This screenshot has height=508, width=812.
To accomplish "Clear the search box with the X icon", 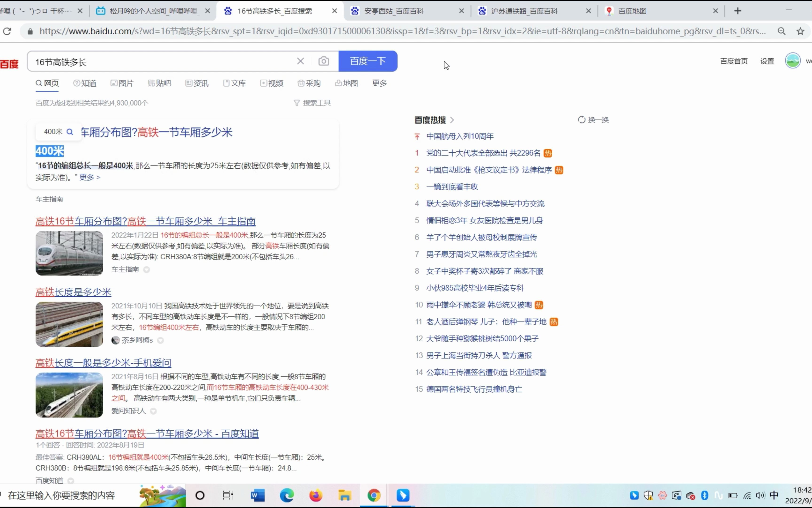I will [x=300, y=61].
